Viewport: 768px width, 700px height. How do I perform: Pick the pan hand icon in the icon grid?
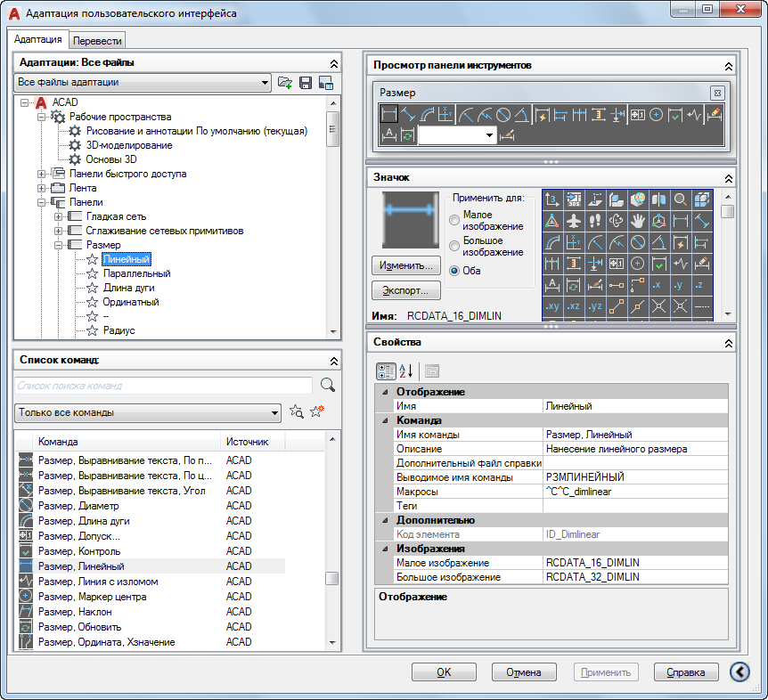pyautogui.click(x=637, y=221)
